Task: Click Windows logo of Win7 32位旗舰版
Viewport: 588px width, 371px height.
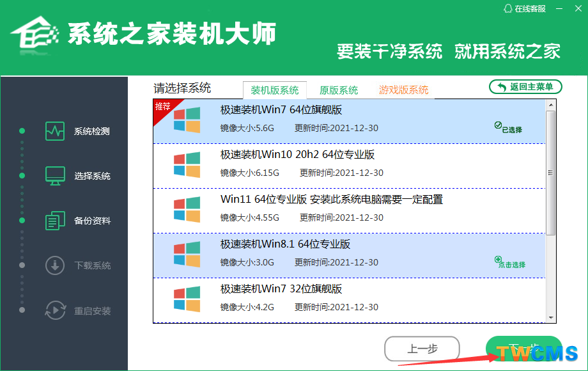Action: tap(187, 299)
